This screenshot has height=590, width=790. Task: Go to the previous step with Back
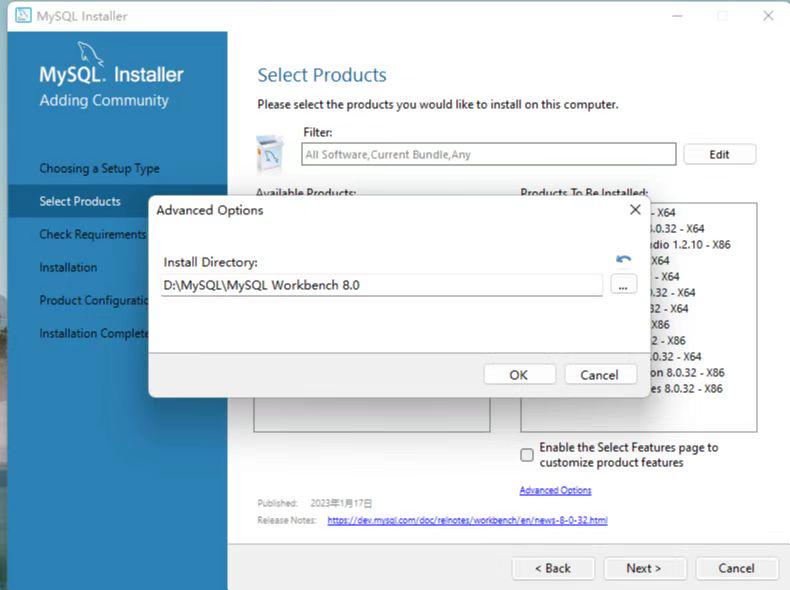click(x=553, y=568)
